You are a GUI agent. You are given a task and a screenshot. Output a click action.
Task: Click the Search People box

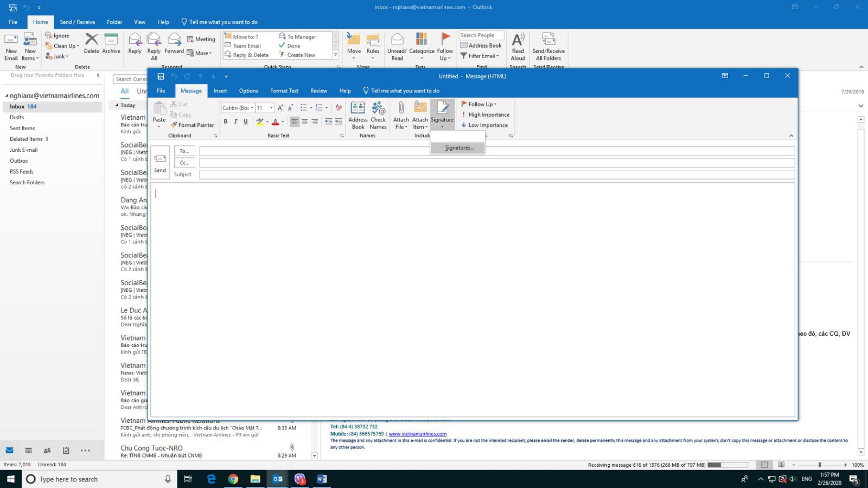click(481, 35)
